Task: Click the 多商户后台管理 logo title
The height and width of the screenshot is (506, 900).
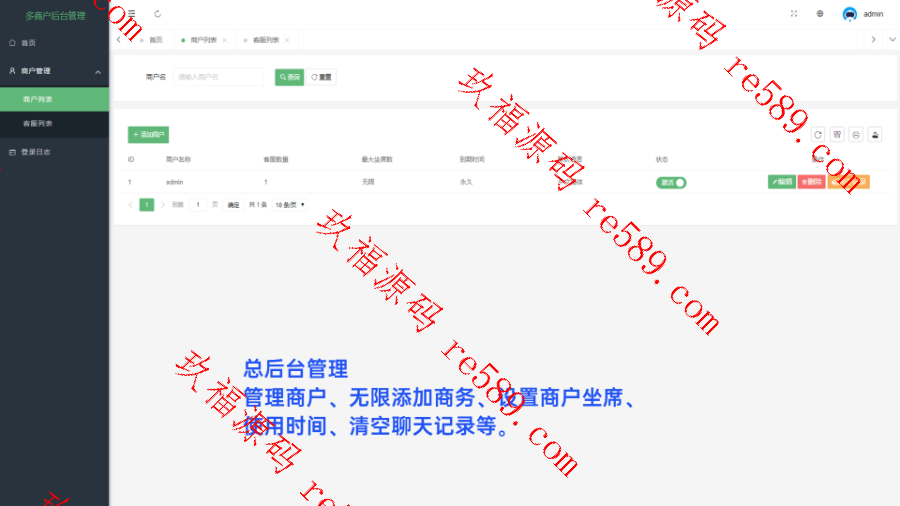Action: [55, 16]
